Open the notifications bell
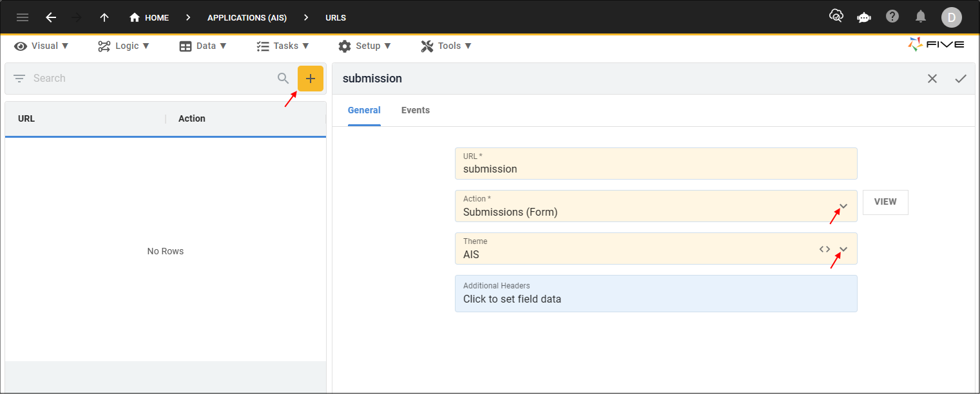The height and width of the screenshot is (394, 980). 921,17
